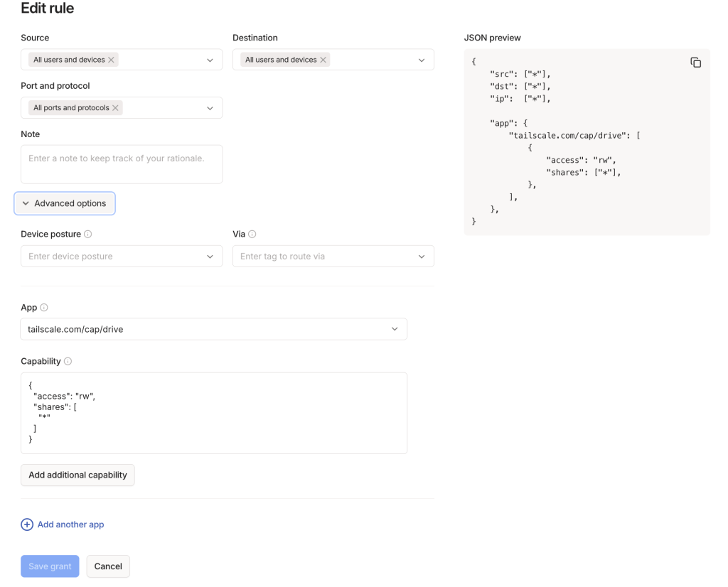Click the info icon next to App
Viewport: 728px width, 587px height.
tap(44, 308)
